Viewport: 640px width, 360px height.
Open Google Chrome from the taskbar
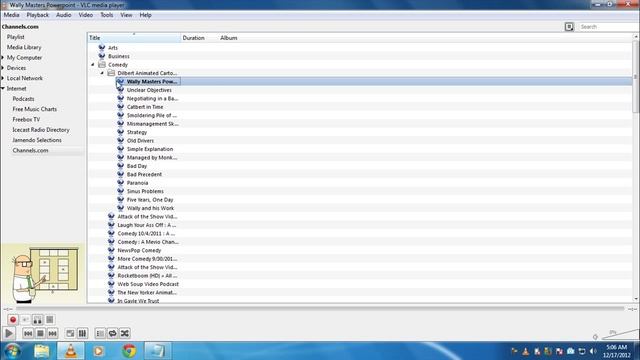129,351
